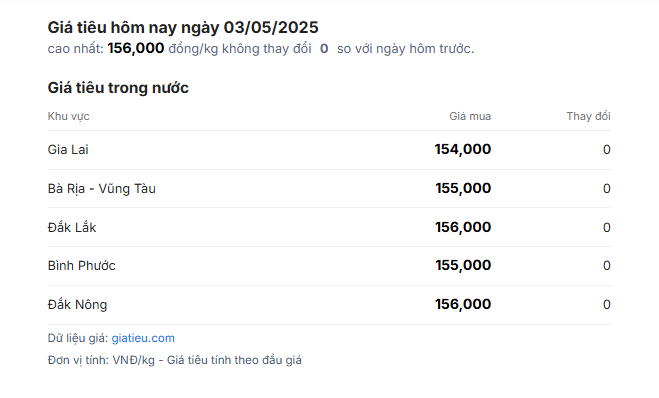Click the Thay đổi column header
This screenshot has width=659, height=398.
[x=588, y=116]
